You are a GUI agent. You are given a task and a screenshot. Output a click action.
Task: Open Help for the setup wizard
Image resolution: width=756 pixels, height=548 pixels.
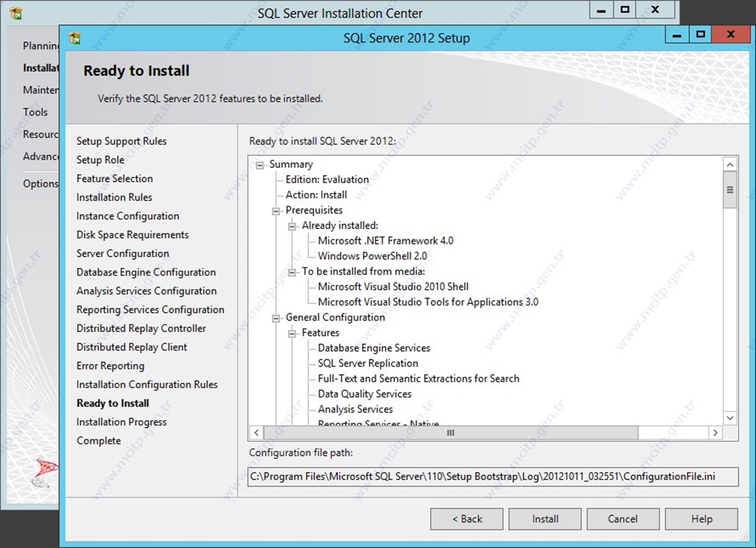click(702, 519)
